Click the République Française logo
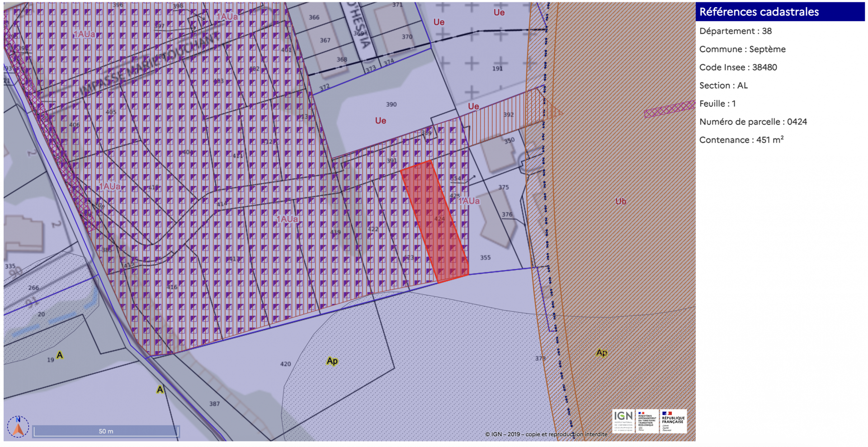 click(x=673, y=421)
